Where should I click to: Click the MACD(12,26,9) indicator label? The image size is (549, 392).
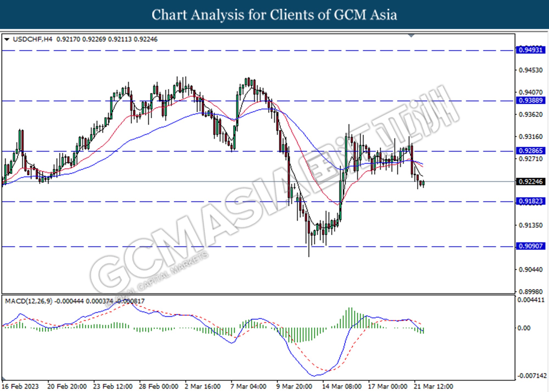(29, 301)
